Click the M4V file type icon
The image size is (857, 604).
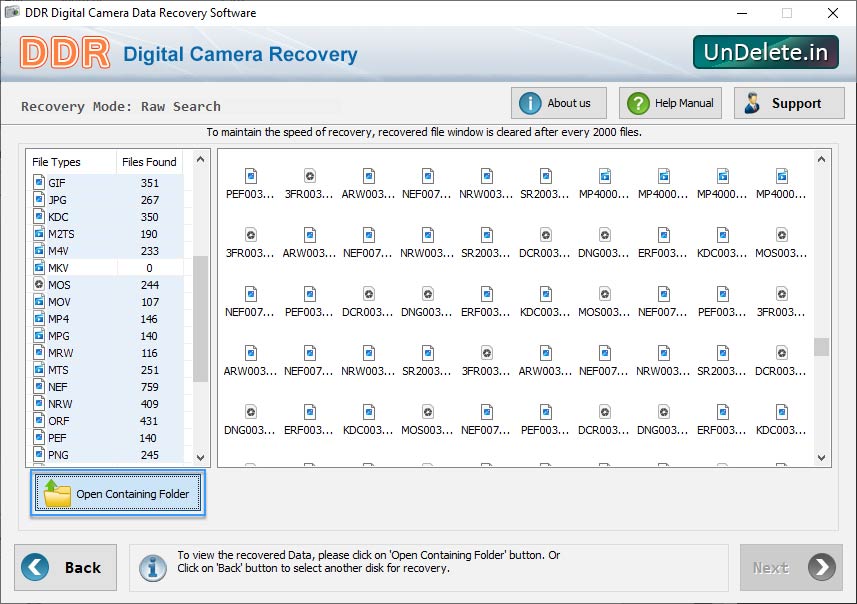pyautogui.click(x=39, y=250)
